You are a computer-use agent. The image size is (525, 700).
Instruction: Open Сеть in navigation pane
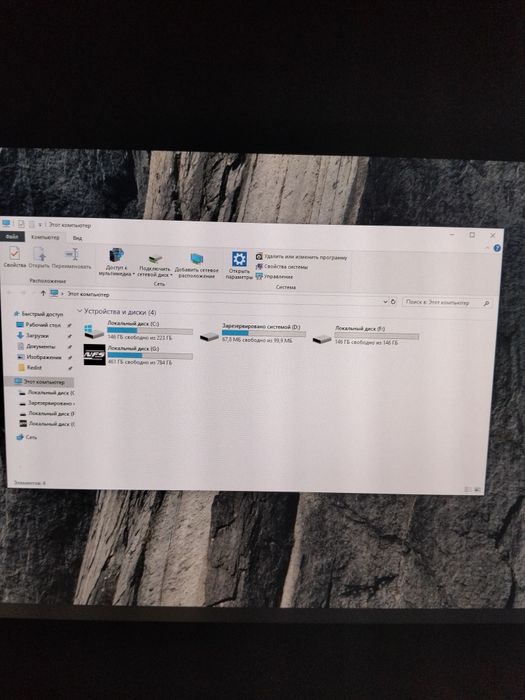tap(27, 437)
